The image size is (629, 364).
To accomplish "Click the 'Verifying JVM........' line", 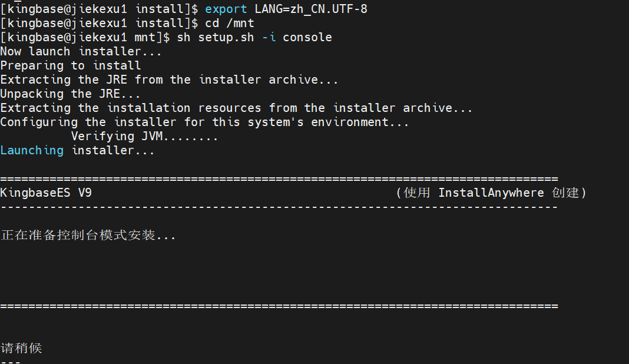I will point(144,137).
